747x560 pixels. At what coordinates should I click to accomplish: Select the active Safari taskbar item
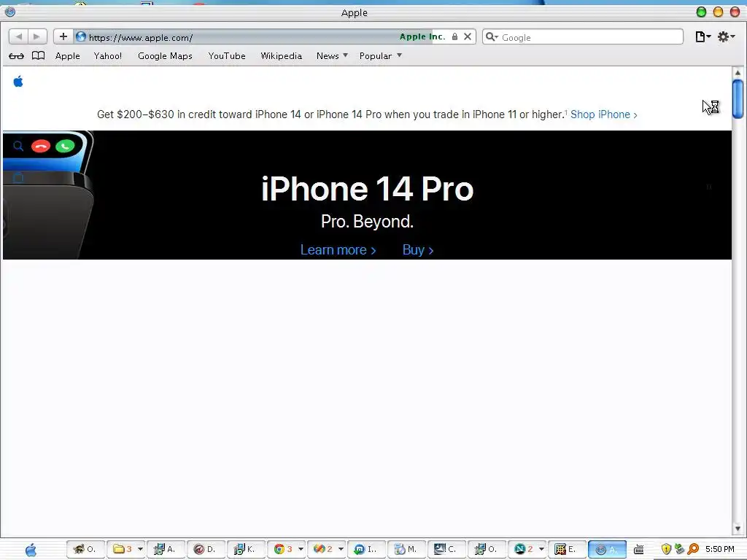607,550
